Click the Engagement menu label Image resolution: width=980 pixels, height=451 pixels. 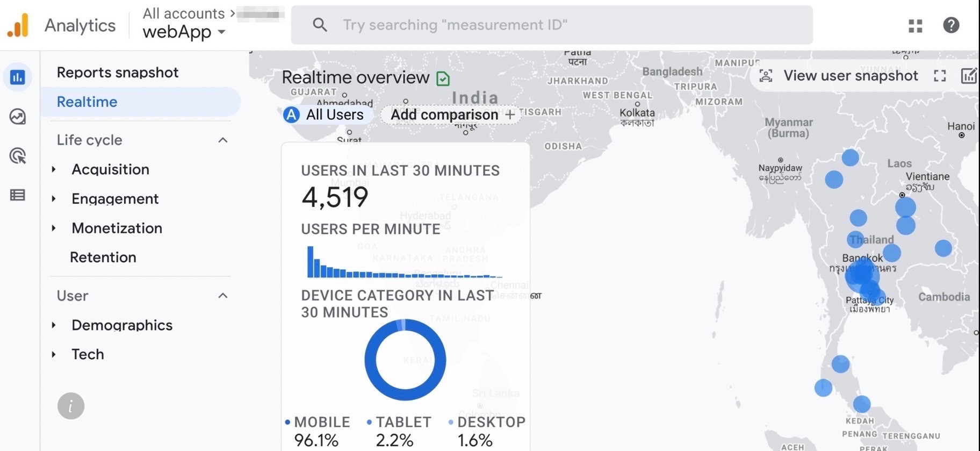pos(115,199)
